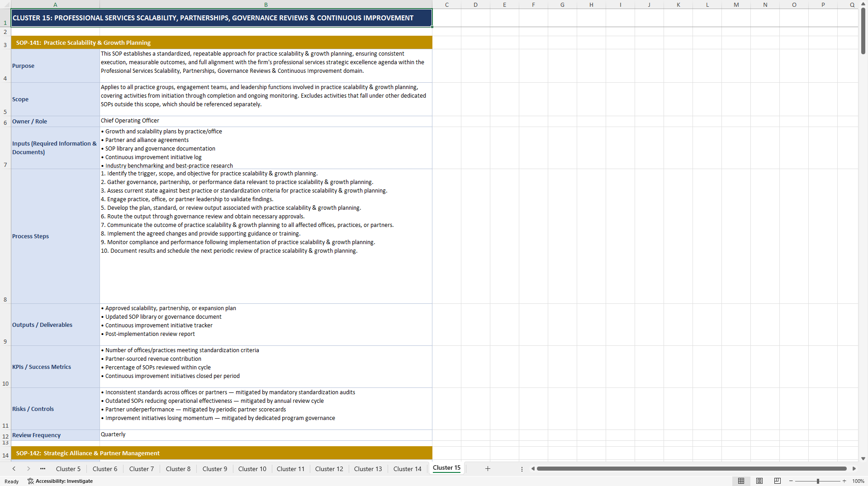The width and height of the screenshot is (868, 486).
Task: Open the Cluster 7 sheet tab
Action: [x=142, y=469]
